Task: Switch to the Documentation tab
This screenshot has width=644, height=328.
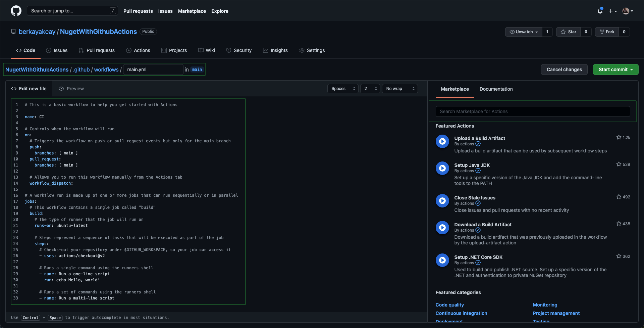Action: pos(496,89)
